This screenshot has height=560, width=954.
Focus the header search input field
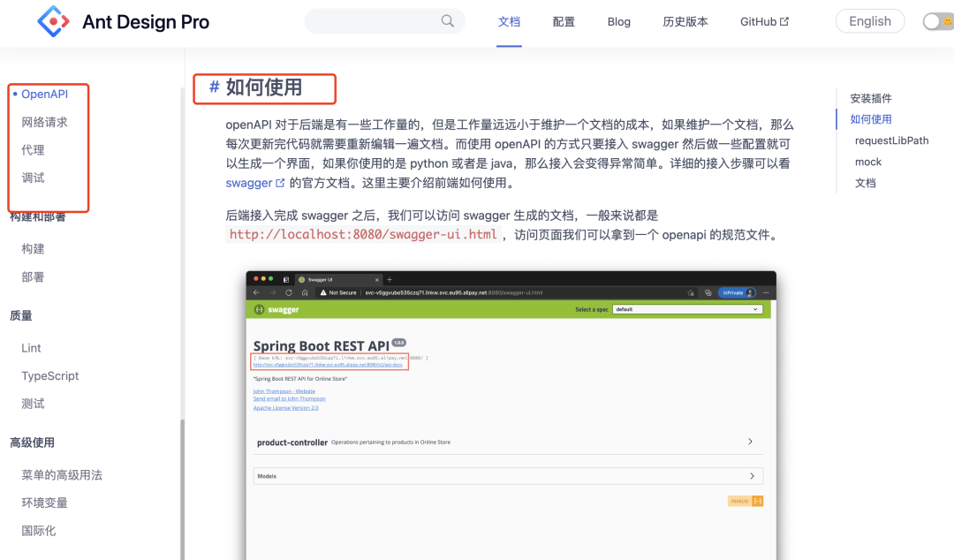pos(384,21)
